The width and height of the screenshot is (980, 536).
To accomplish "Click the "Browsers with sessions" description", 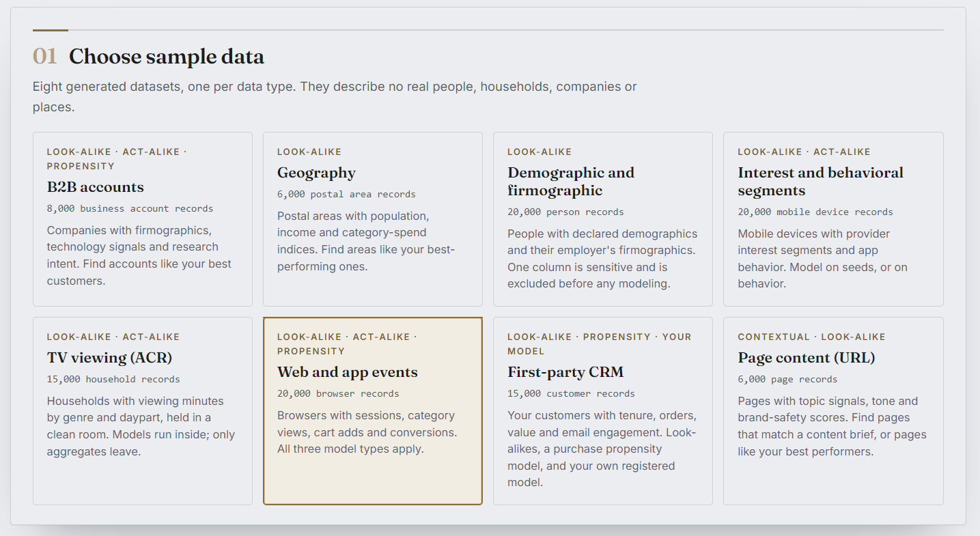I will pyautogui.click(x=367, y=432).
